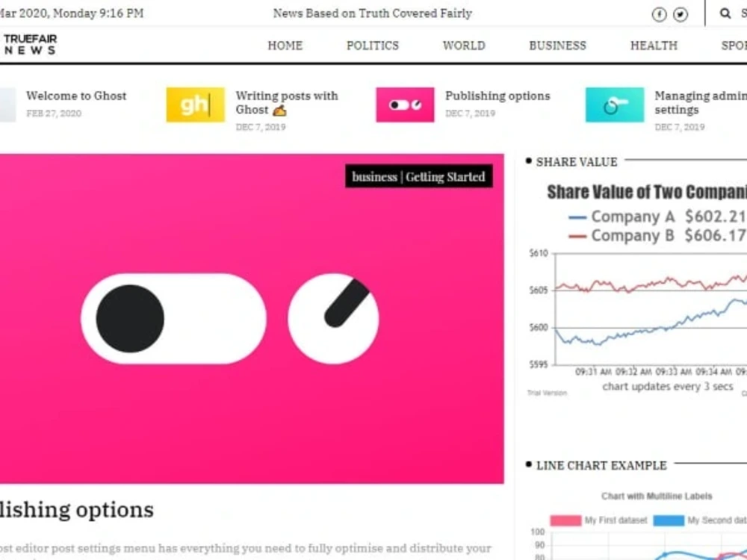This screenshot has width=747, height=560.
Task: Click the search magnifier icon
Action: point(725,13)
